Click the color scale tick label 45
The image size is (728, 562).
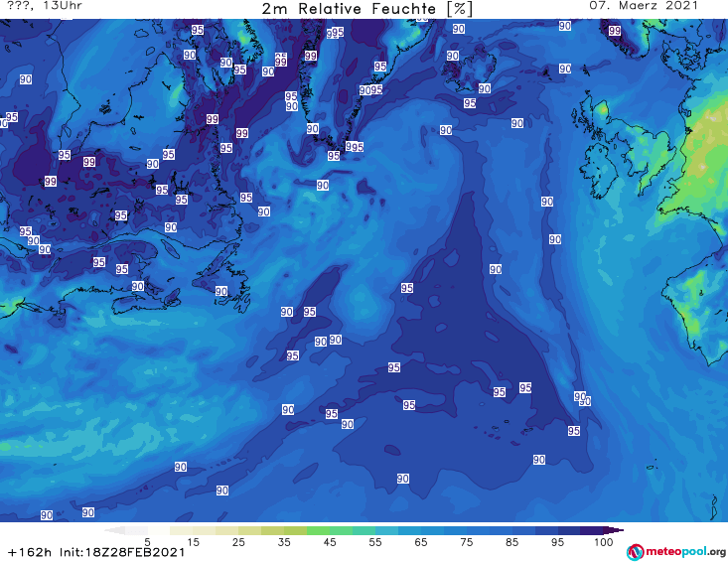(x=330, y=542)
